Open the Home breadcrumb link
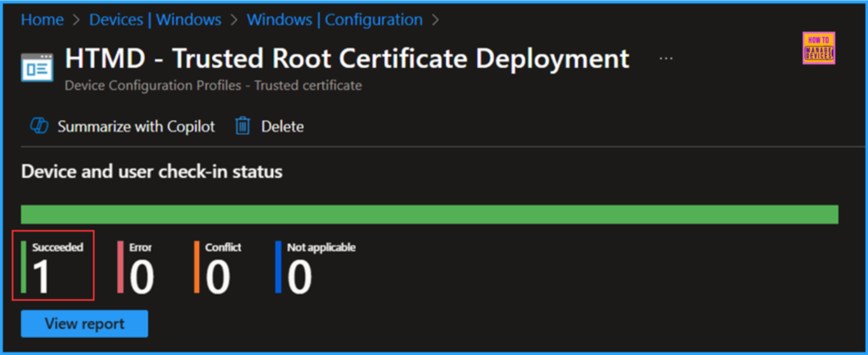The width and height of the screenshot is (868, 355). click(41, 19)
